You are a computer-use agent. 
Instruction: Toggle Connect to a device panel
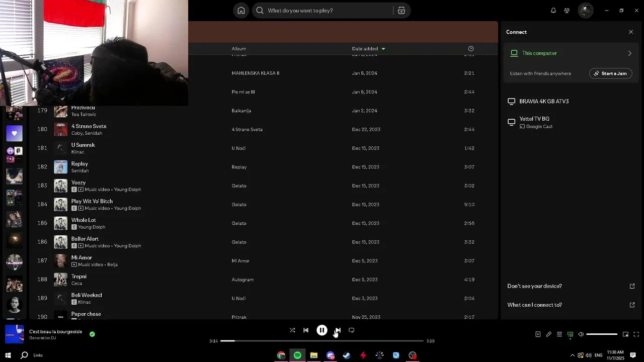pyautogui.click(x=570, y=334)
